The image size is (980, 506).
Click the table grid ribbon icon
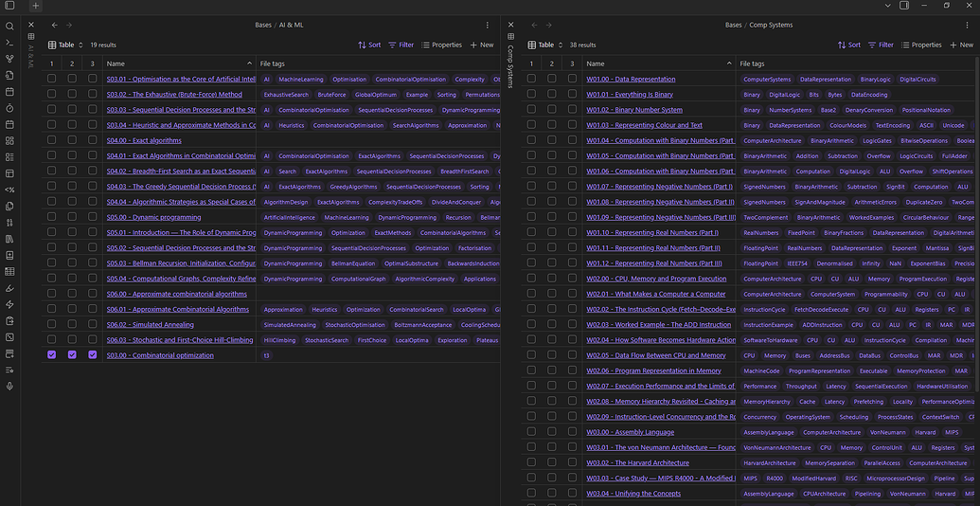click(x=9, y=271)
